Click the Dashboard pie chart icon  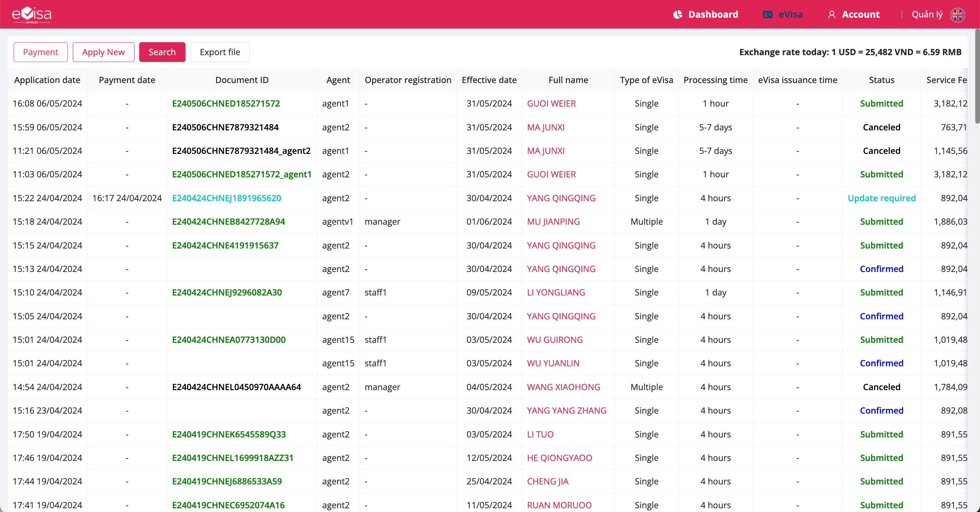point(677,14)
